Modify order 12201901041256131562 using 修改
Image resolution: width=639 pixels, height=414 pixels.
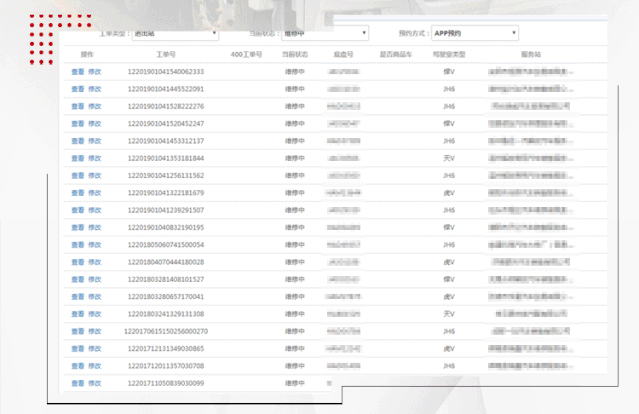pyautogui.click(x=95, y=175)
